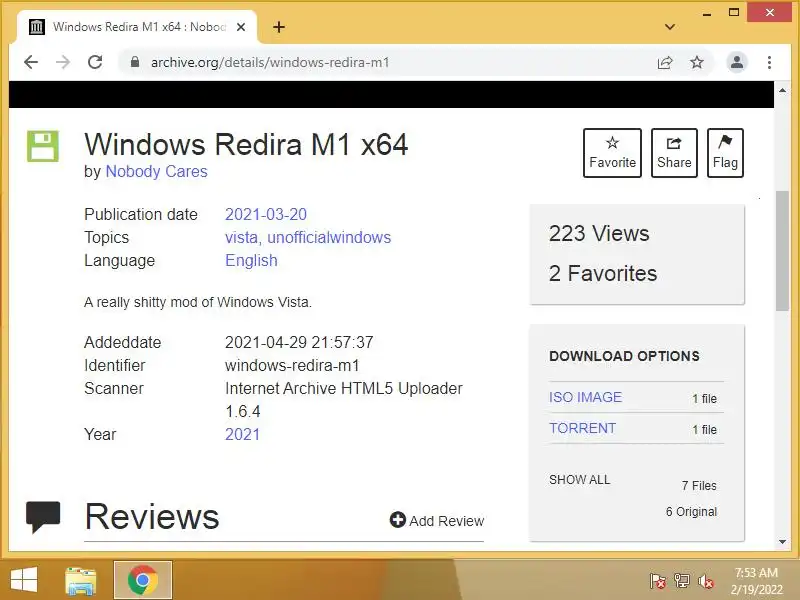The width and height of the screenshot is (800, 600).
Task: Download the TORRENT file
Action: [x=582, y=428]
